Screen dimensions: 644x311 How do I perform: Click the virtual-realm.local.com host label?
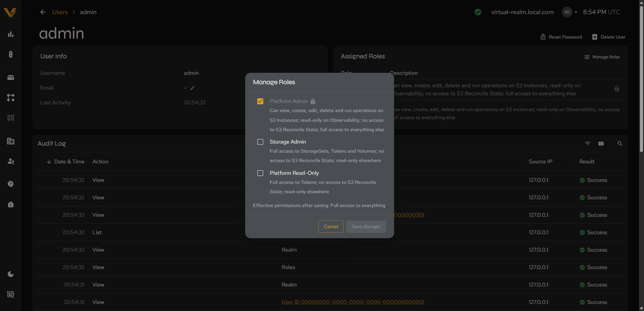522,12
